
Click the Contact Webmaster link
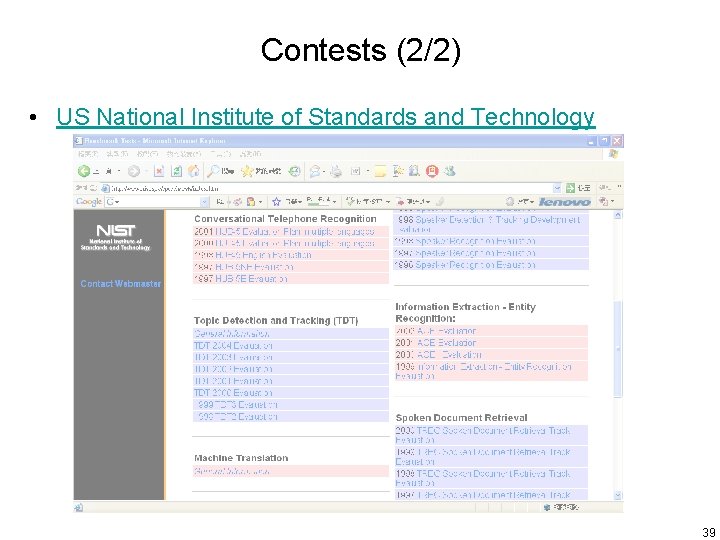point(121,284)
